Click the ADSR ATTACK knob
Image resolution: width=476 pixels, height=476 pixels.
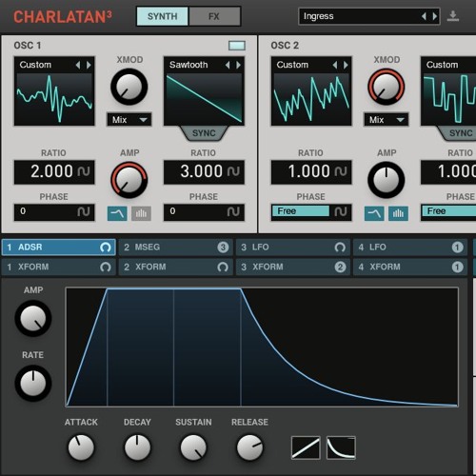click(x=81, y=447)
